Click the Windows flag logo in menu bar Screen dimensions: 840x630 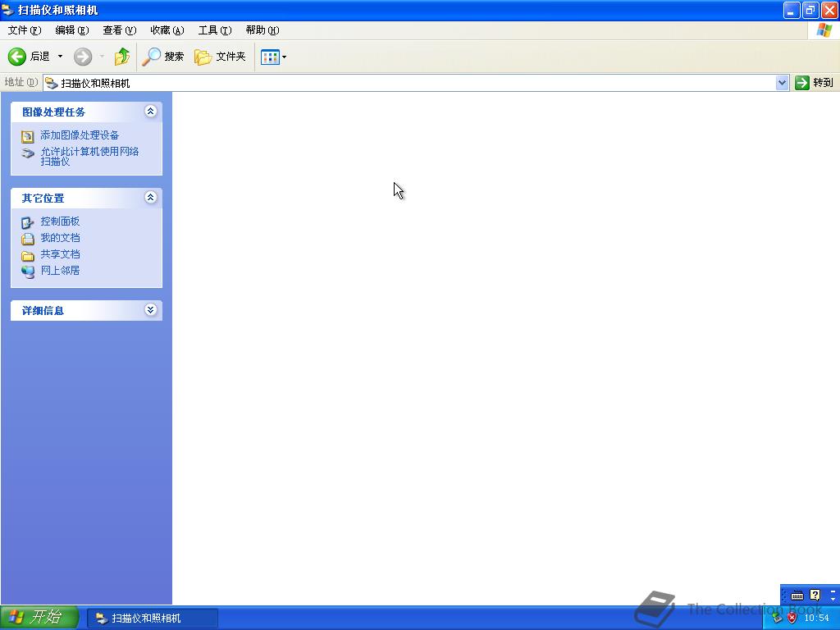coord(824,30)
